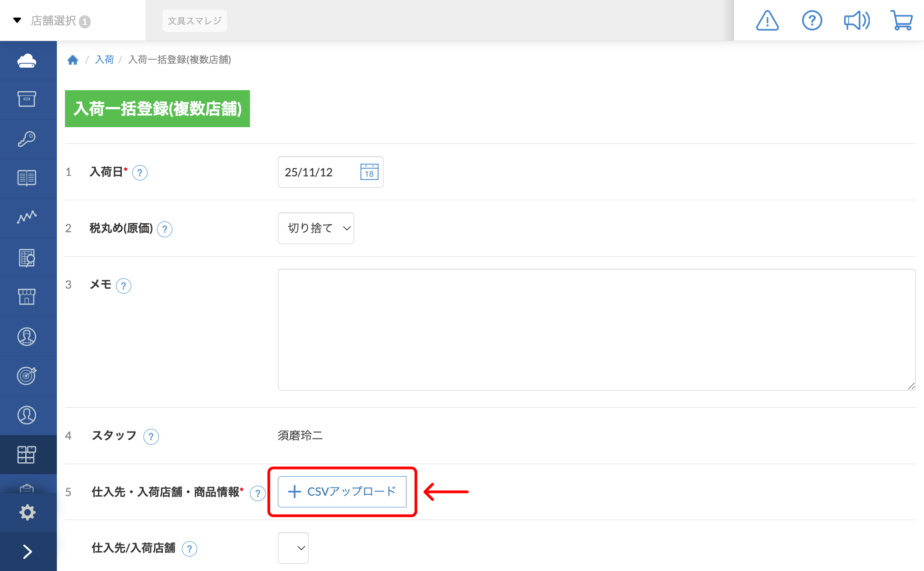This screenshot has width=924, height=571.
Task: Expand the sidebar with the chevron arrow
Action: pos(27,552)
